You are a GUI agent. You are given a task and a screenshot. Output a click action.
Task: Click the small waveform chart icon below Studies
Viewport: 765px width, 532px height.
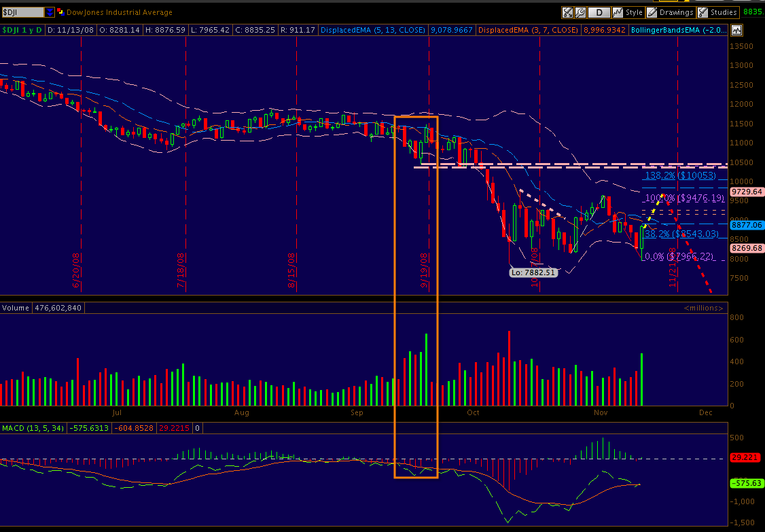click(x=736, y=31)
